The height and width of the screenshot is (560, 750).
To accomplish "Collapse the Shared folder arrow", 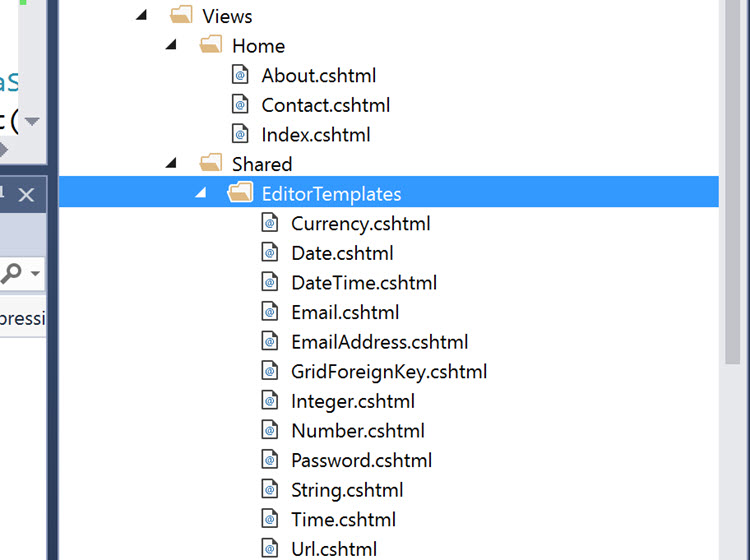I will [x=171, y=164].
